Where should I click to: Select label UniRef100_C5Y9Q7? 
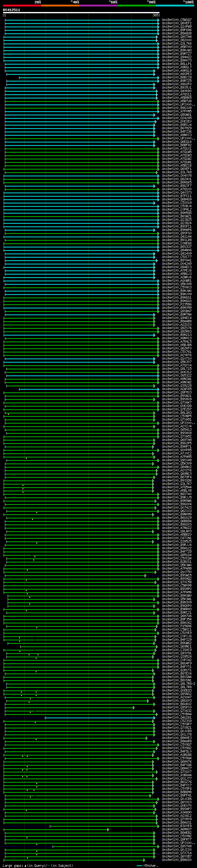[x=177, y=744]
